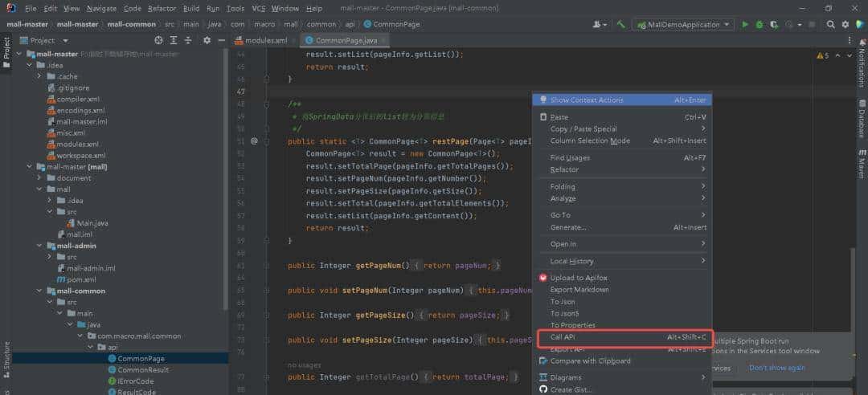The height and width of the screenshot is (395, 868).
Task: Open CommonResult file in project tree
Action: [x=142, y=369]
